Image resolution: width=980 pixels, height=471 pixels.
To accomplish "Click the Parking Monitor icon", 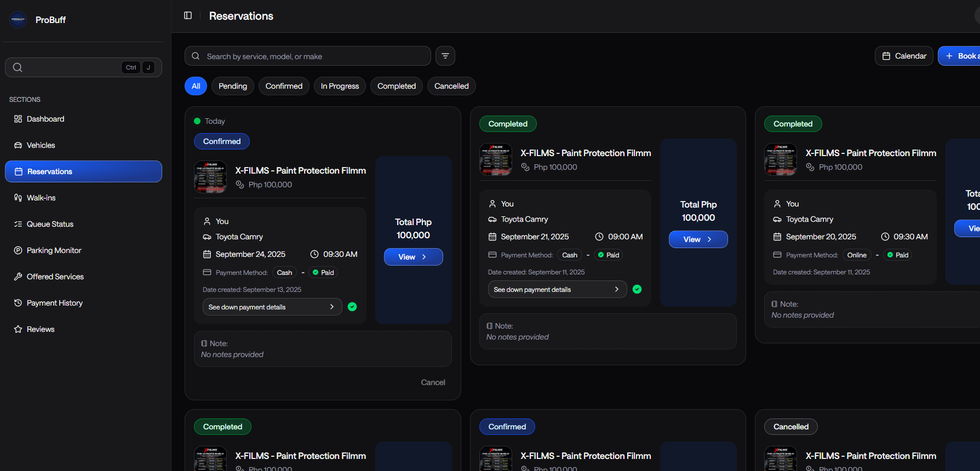I will [18, 250].
